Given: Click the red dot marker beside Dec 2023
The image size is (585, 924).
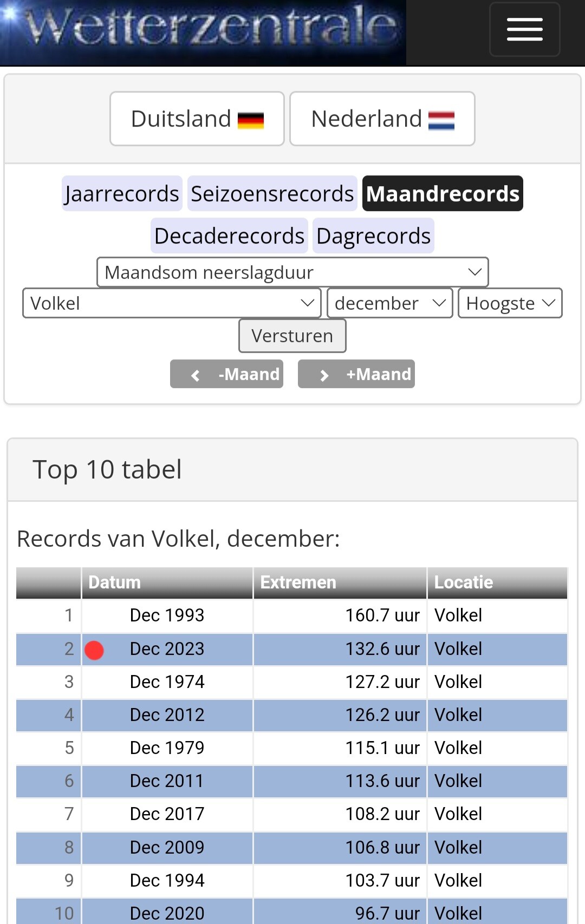Looking at the screenshot, I should pyautogui.click(x=94, y=650).
